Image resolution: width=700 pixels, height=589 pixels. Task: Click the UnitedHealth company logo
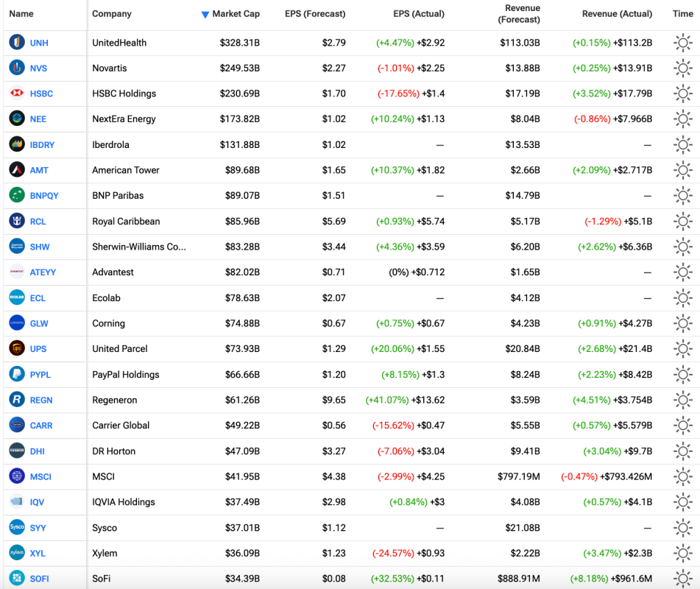[16, 43]
